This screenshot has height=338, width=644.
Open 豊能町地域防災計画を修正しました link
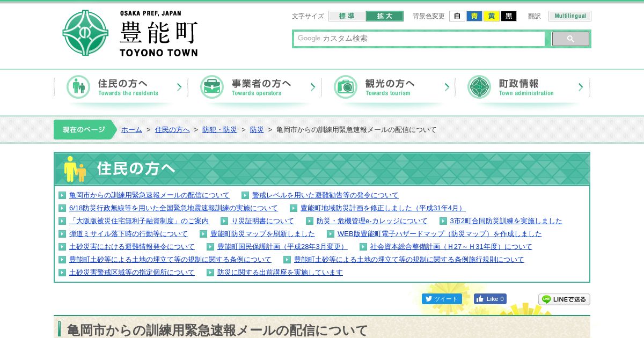point(383,208)
